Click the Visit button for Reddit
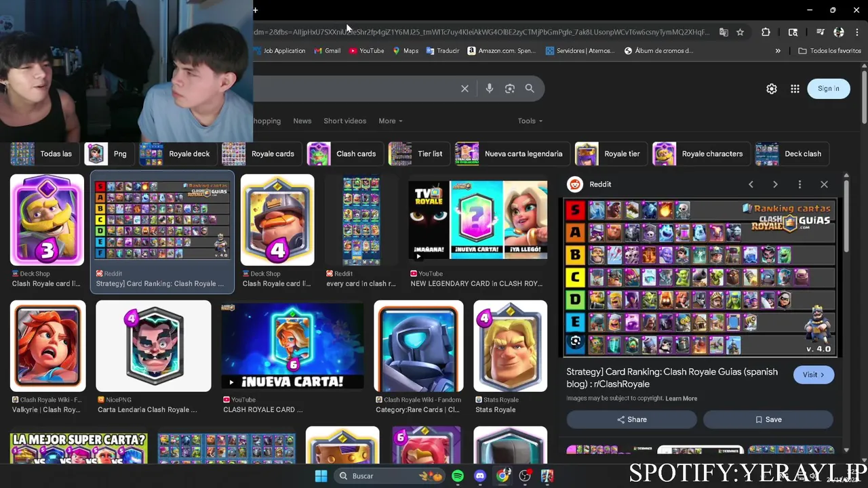 [813, 375]
